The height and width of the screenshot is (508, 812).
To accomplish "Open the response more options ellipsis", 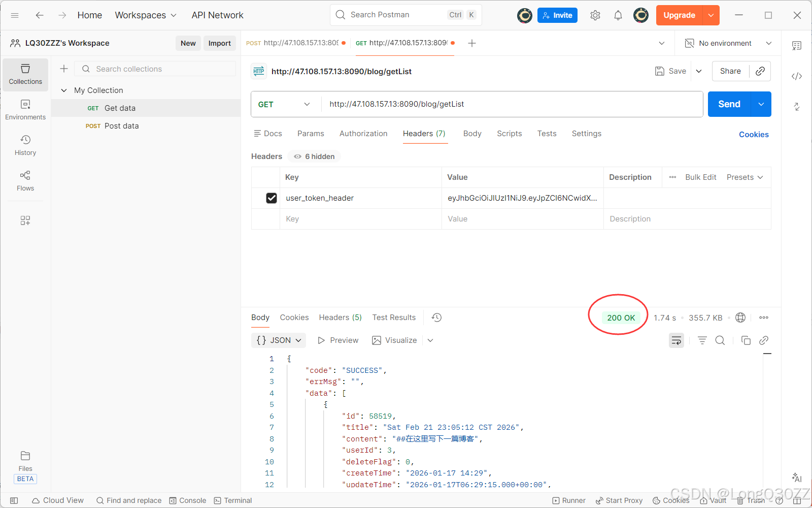I will [764, 317].
